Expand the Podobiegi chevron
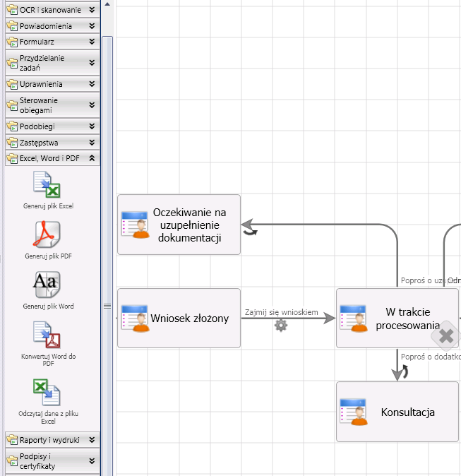This screenshot has height=476, width=461. tap(92, 126)
